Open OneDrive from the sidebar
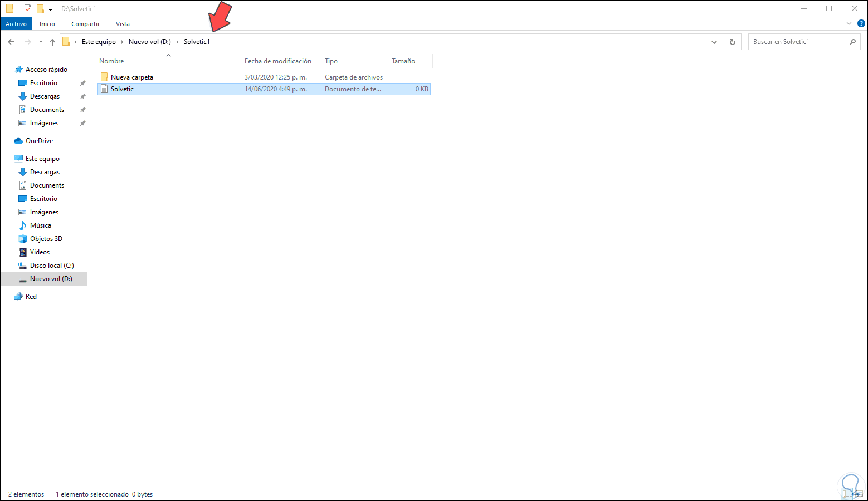The width and height of the screenshot is (868, 501). tap(38, 140)
